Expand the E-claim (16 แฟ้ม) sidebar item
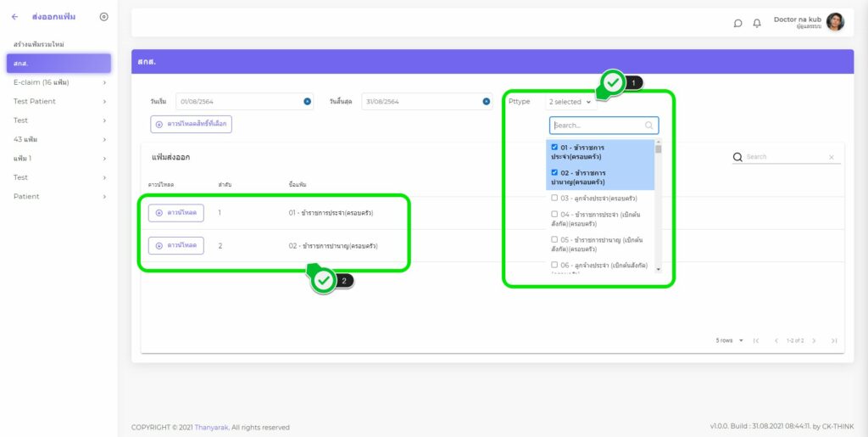The width and height of the screenshot is (868, 437). [x=104, y=82]
